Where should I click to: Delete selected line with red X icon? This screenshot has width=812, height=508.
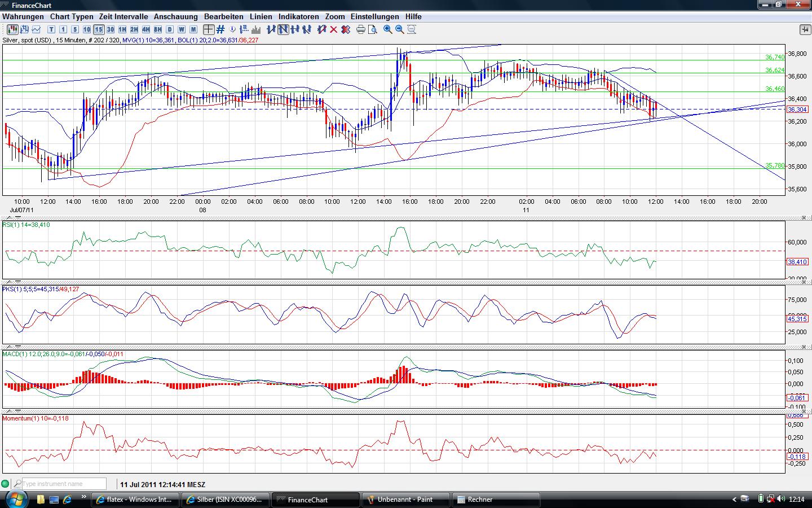pyautogui.click(x=333, y=29)
